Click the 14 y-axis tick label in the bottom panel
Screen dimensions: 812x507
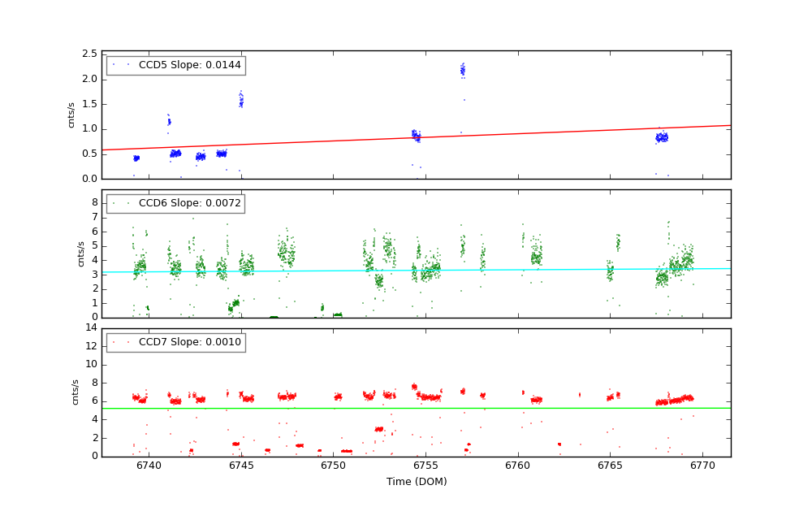(x=92, y=328)
